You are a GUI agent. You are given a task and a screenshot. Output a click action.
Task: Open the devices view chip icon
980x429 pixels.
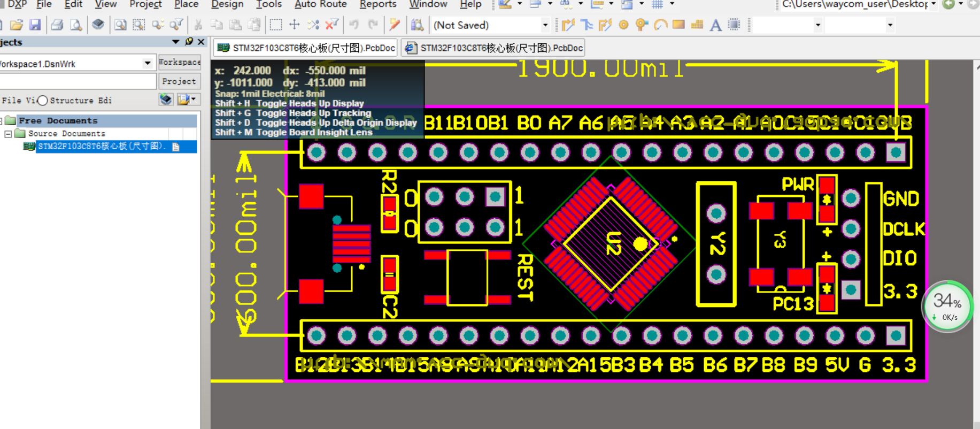98,25
